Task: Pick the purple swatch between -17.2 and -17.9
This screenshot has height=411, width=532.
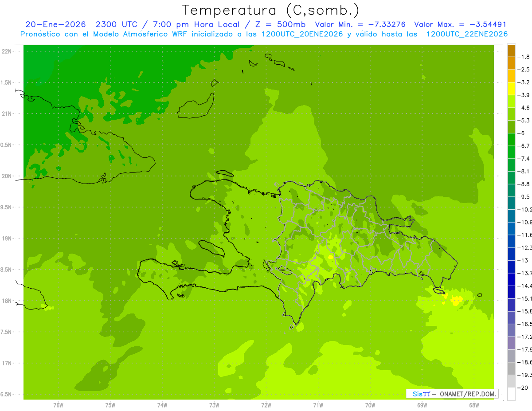Action: [x=511, y=343]
